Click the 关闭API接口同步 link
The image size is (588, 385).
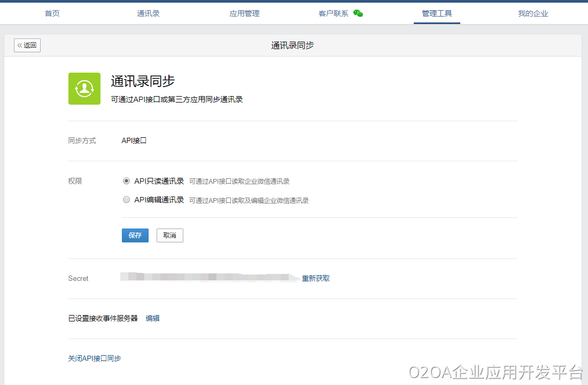[x=95, y=358]
